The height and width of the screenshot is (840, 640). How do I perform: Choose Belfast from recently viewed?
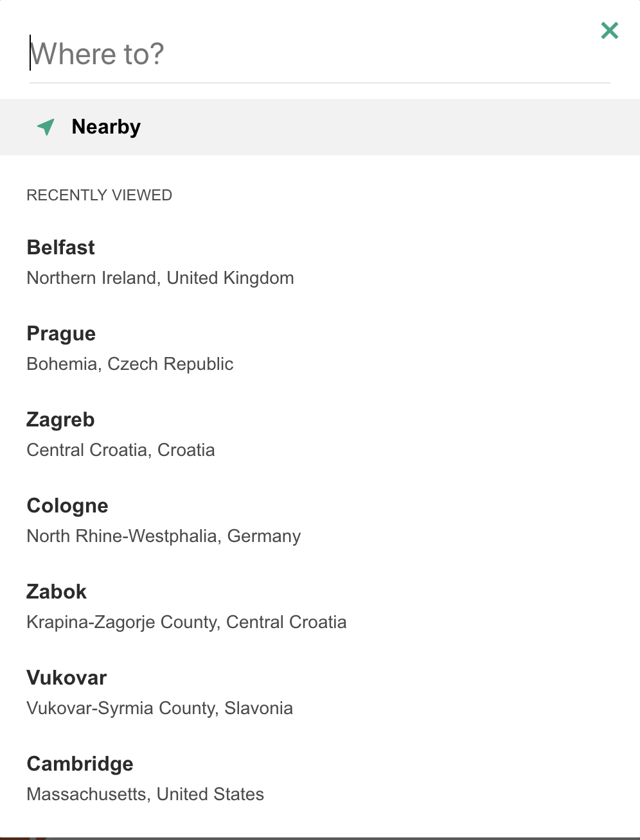(61, 247)
